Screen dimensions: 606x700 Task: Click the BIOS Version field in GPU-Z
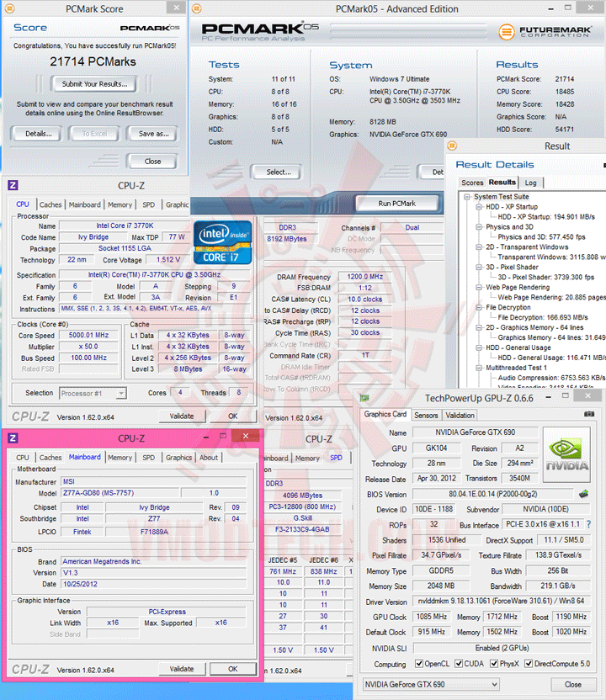click(x=492, y=494)
